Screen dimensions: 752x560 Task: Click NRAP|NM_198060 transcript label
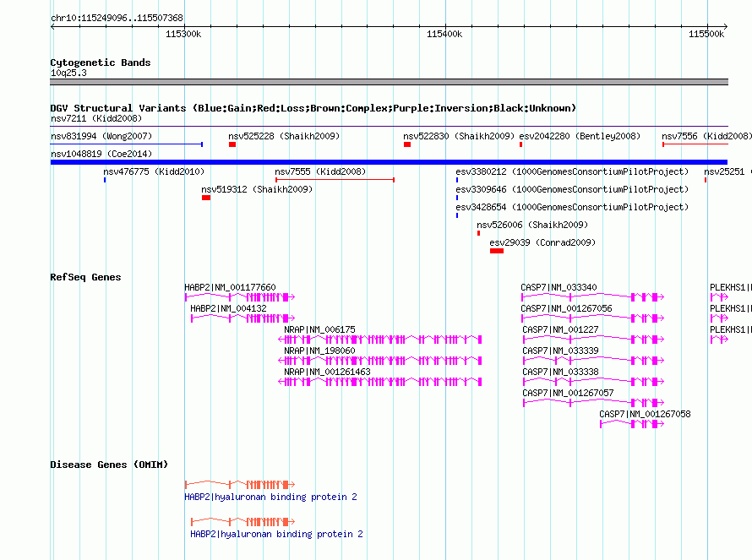click(x=319, y=351)
